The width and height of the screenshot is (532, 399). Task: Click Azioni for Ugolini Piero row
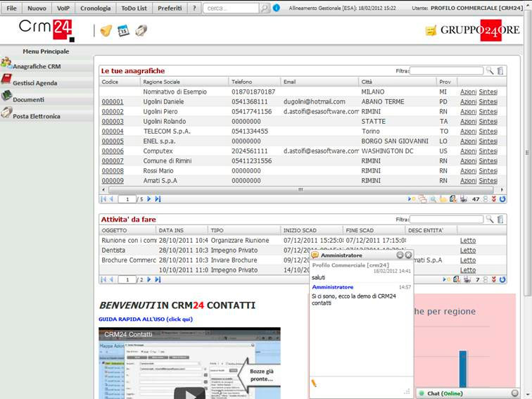click(468, 112)
